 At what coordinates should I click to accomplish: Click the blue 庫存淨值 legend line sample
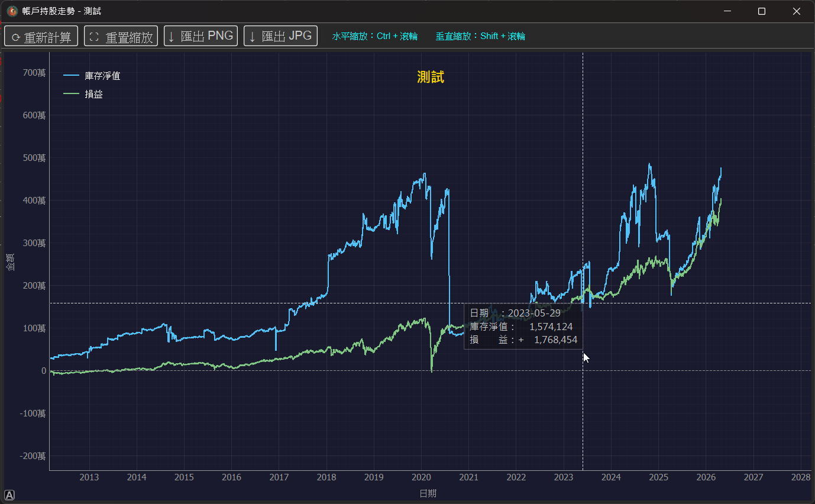71,76
